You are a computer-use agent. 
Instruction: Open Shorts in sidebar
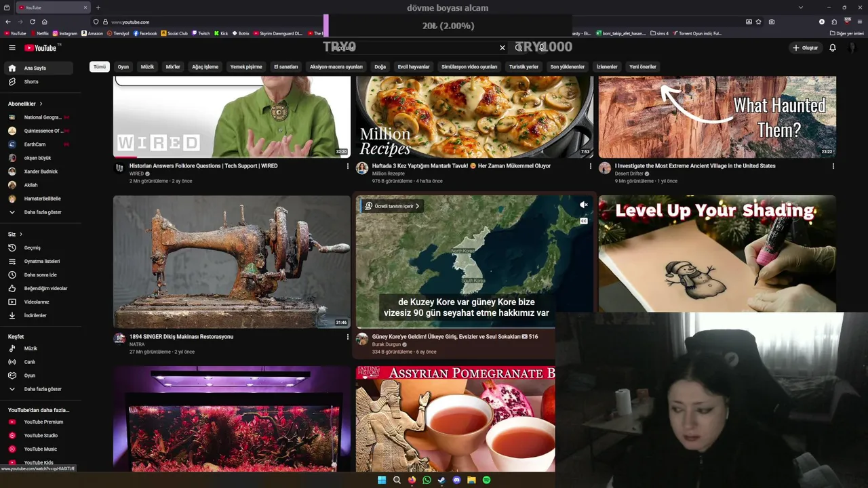pyautogui.click(x=39, y=82)
